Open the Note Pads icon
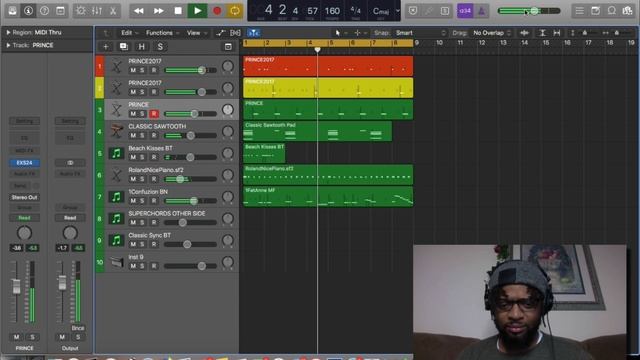The height and width of the screenshot is (360, 640). tap(596, 11)
